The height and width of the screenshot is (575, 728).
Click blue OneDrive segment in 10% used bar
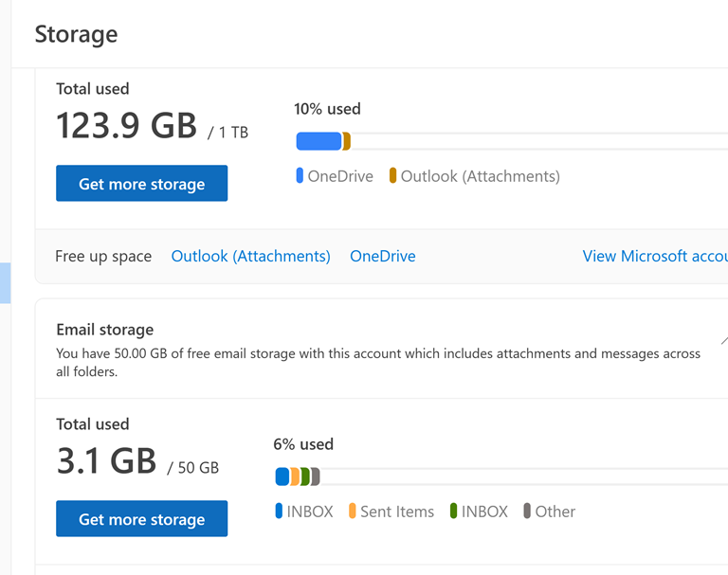coord(318,142)
